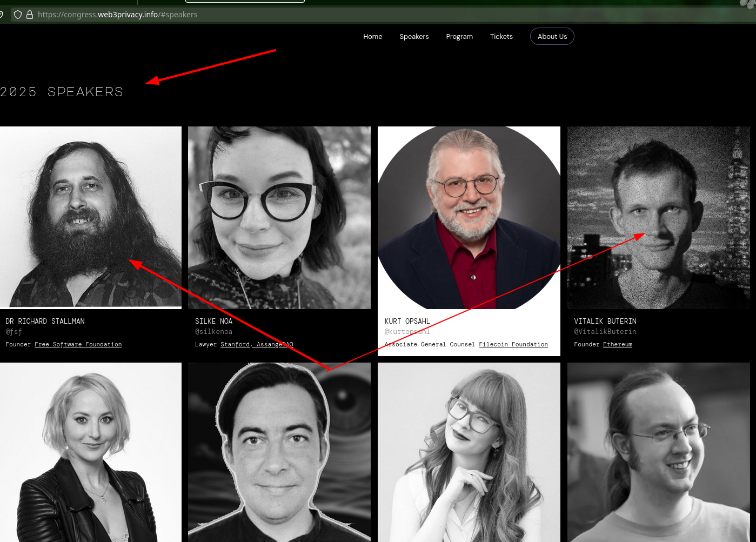
Task: Click the @fsf handle text
Action: click(x=14, y=332)
